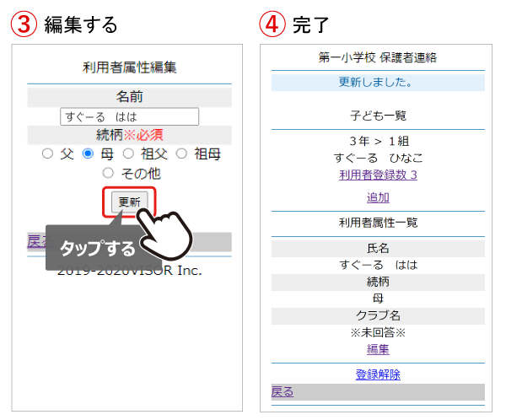Viewport: 506px width, 420px height.
Task: Click the 追加 link
Action: point(378,197)
